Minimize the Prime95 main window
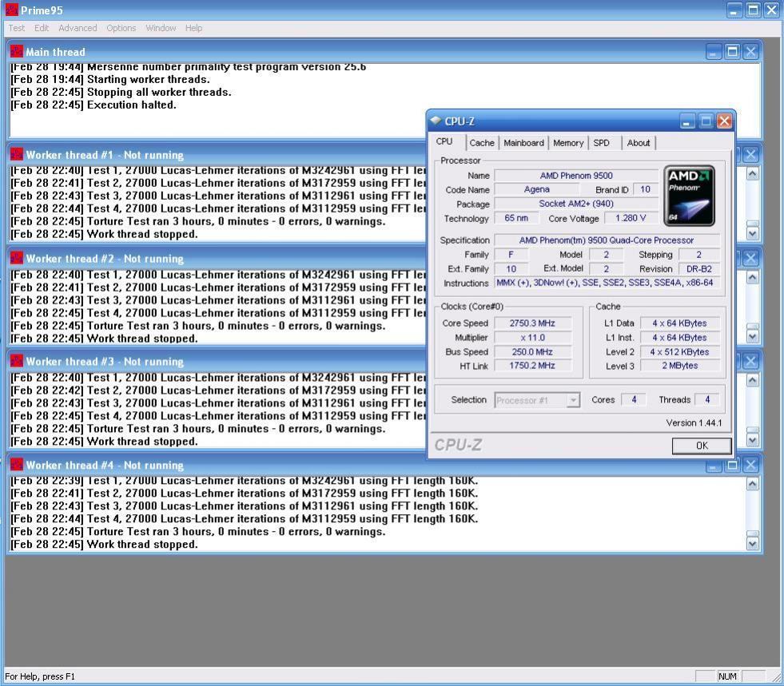 click(x=734, y=10)
